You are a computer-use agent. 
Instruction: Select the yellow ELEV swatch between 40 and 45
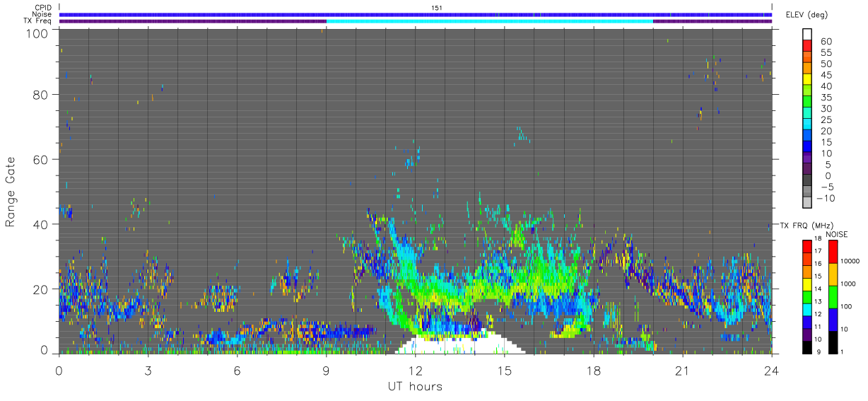tap(807, 80)
